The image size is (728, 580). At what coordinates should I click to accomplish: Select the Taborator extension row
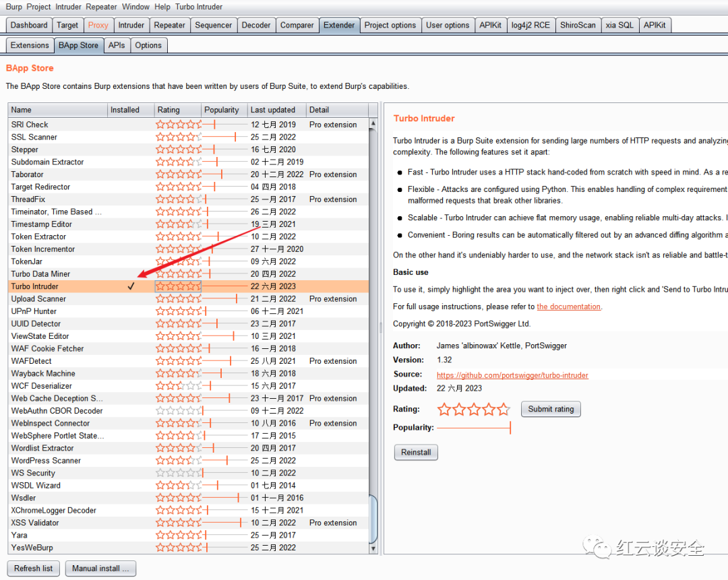coord(189,174)
